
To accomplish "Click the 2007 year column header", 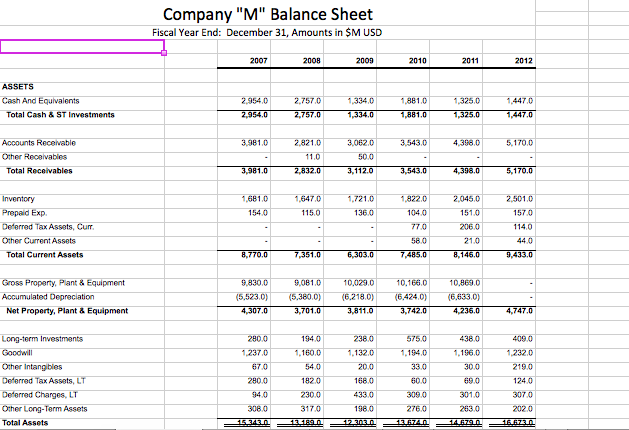I will click(x=258, y=60).
